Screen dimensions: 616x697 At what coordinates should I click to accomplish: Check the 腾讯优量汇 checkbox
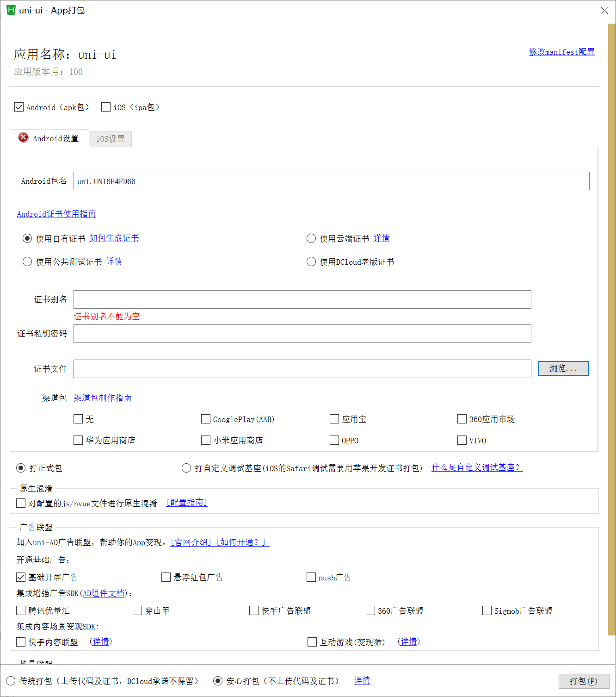pyautogui.click(x=21, y=611)
